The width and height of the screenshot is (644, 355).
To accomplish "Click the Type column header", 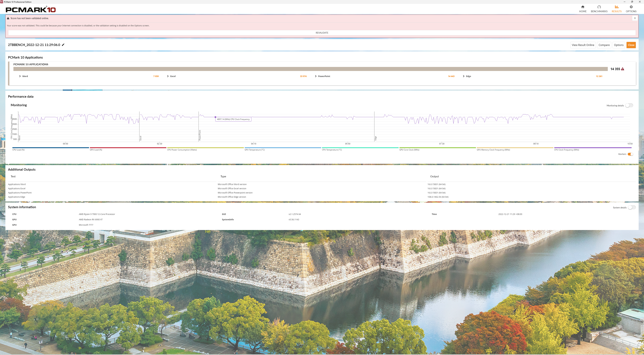I will 223,176.
